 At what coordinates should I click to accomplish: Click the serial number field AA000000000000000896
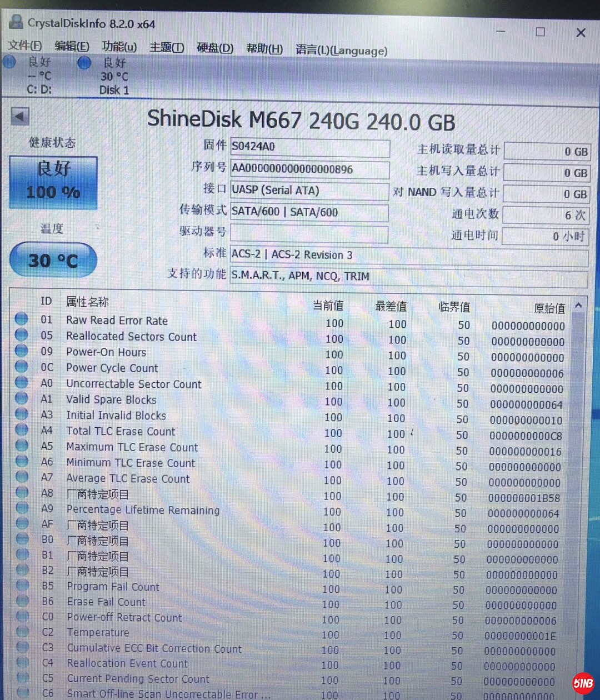[310, 169]
